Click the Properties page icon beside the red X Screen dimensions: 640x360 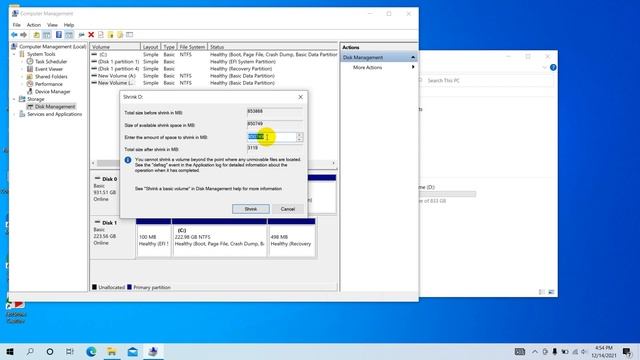(x=101, y=35)
